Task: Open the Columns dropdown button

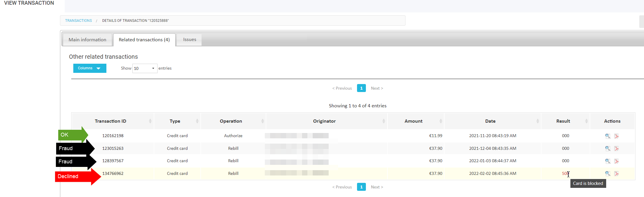Action: [90, 68]
